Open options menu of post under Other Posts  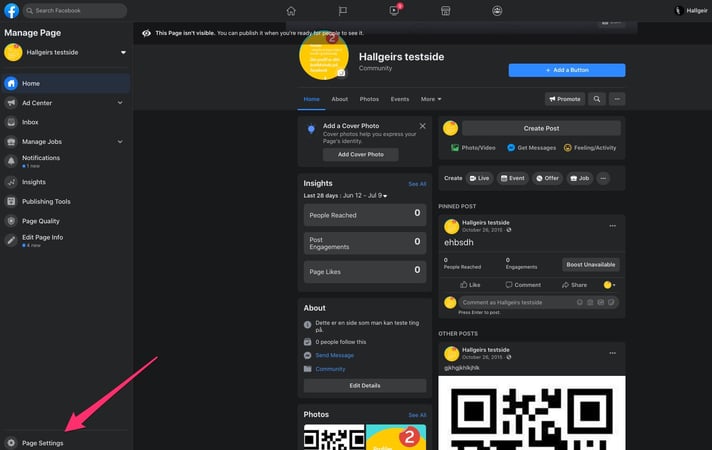[x=613, y=353]
